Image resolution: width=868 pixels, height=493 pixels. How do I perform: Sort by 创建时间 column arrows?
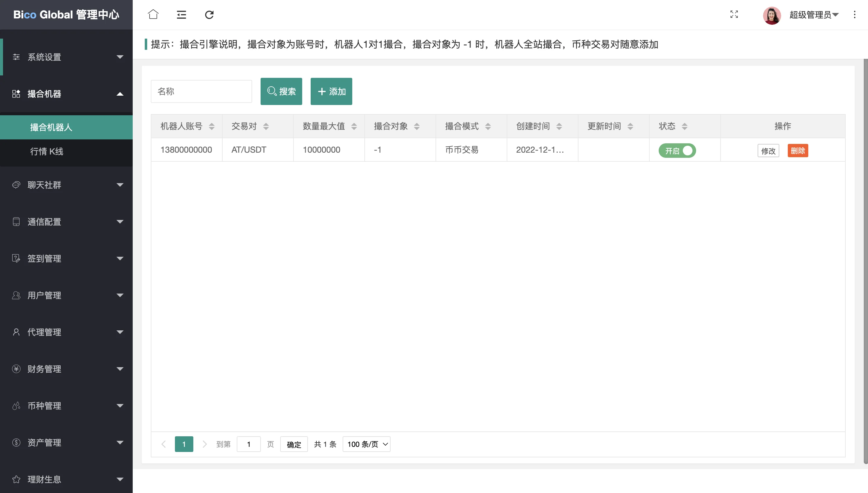pyautogui.click(x=559, y=126)
